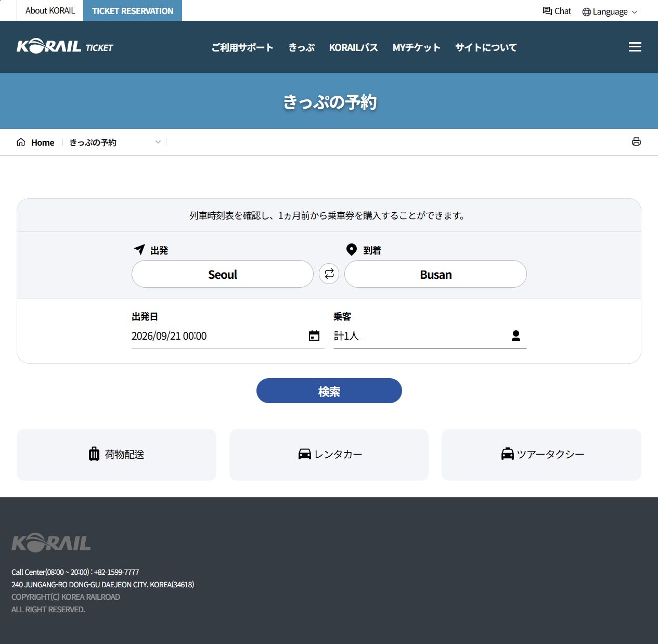Click the passenger person icon

(516, 336)
